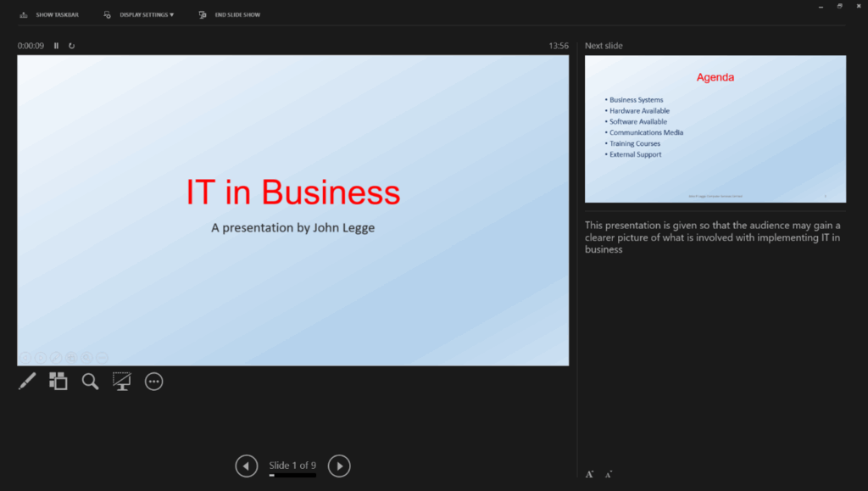Pause the presentation timer
The width and height of the screenshot is (868, 491).
[x=56, y=46]
